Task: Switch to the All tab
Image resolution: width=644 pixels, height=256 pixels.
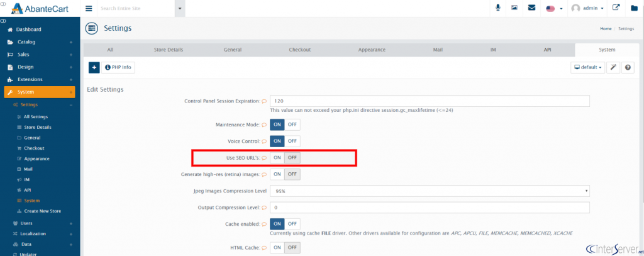Action: 110,50
